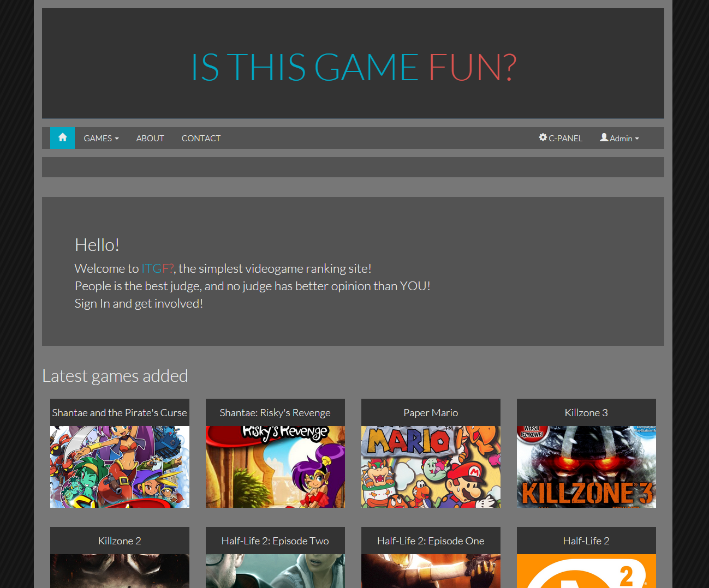709x588 pixels.
Task: Click the Killzone 3 cover image
Action: point(586,467)
